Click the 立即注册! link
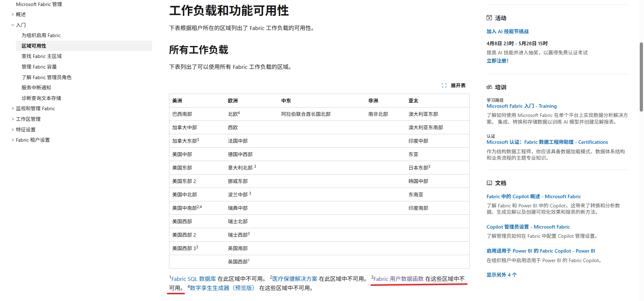Image resolution: width=644 pixels, height=301 pixels. (498, 61)
